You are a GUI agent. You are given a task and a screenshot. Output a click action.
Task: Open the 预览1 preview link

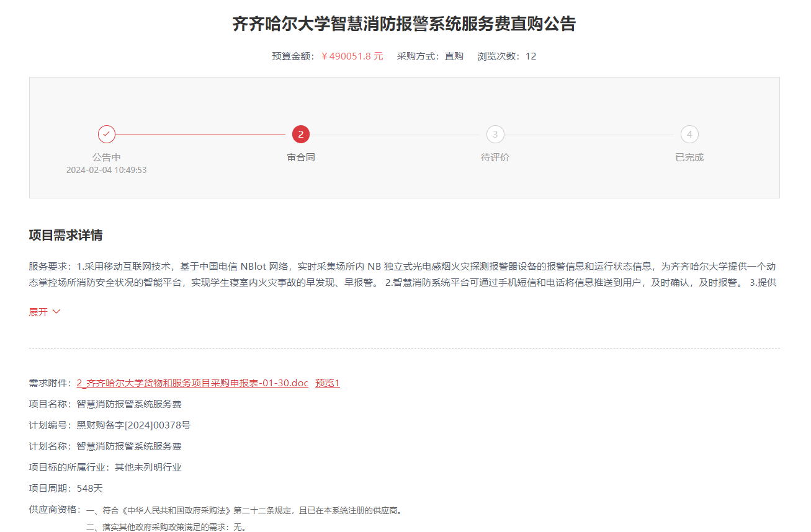point(327,383)
